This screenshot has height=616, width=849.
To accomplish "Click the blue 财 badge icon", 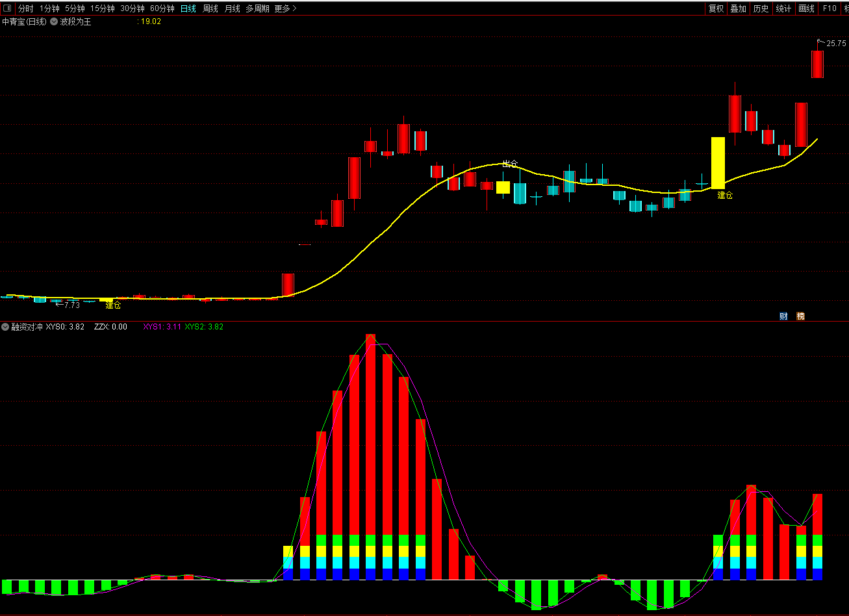I will click(783, 316).
